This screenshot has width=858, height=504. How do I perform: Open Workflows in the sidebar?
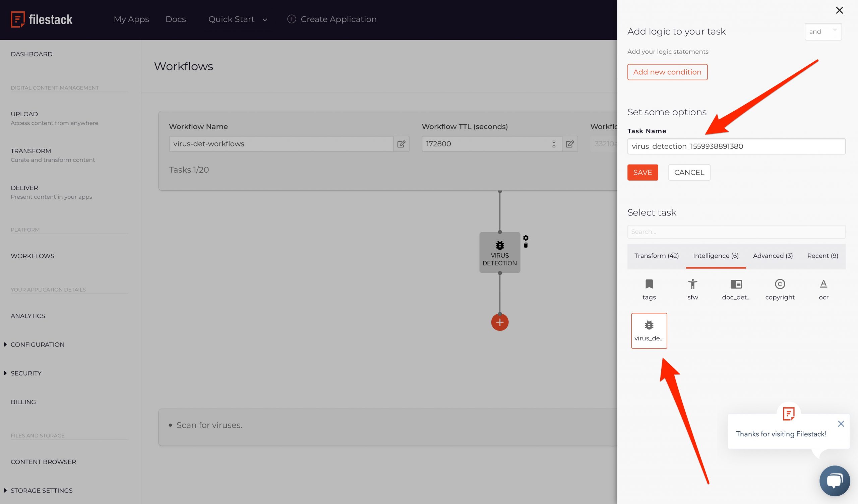pyautogui.click(x=33, y=256)
